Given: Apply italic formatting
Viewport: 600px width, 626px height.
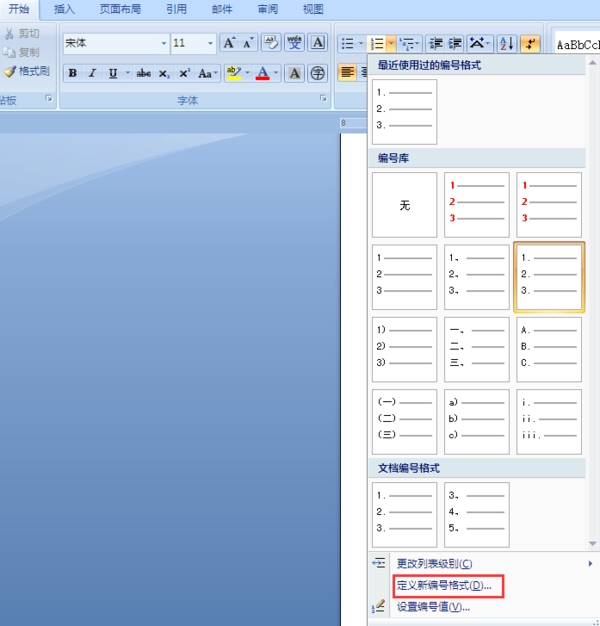Looking at the screenshot, I should 93,73.
